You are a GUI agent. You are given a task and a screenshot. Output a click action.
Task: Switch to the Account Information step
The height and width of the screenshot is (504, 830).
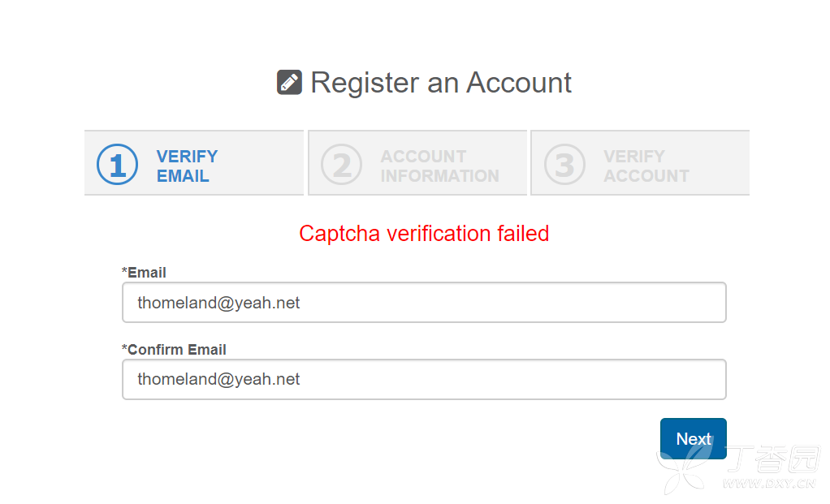417,163
